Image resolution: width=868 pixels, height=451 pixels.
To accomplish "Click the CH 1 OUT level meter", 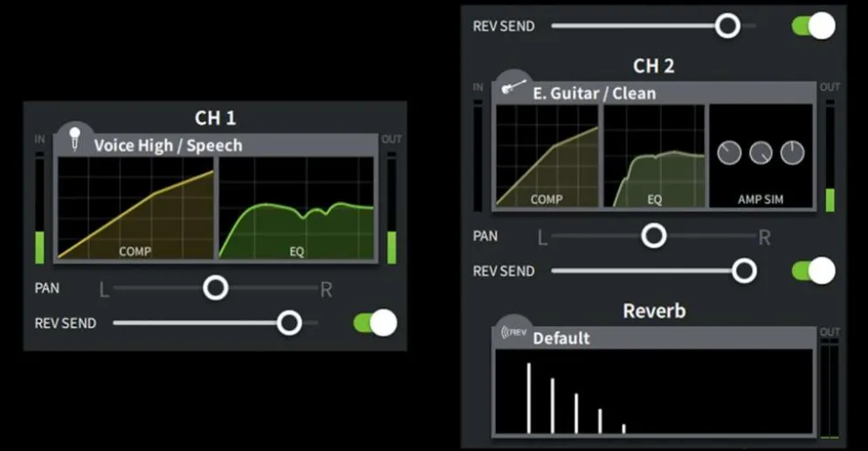I will [391, 208].
